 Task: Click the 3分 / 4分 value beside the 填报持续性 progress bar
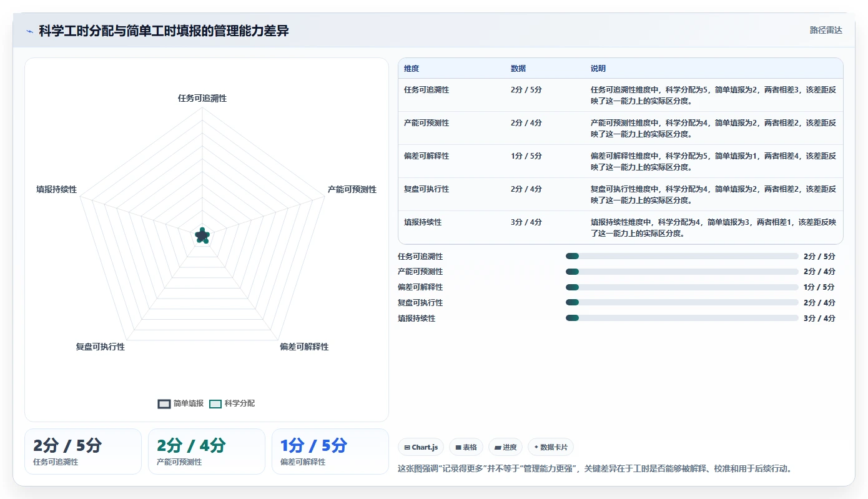click(x=819, y=319)
